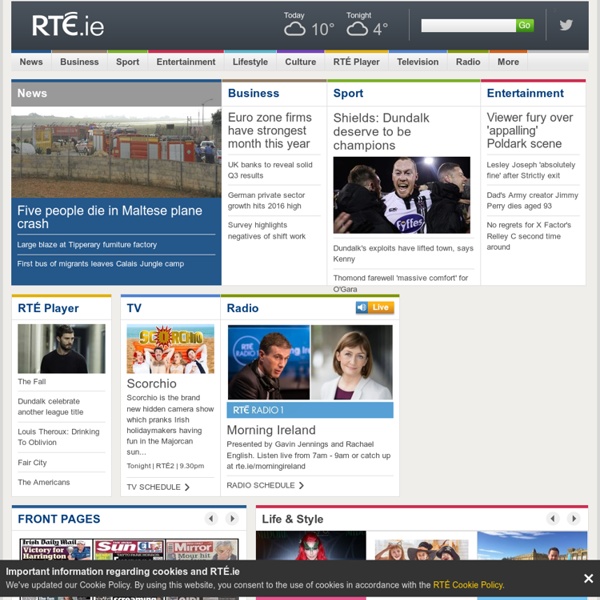
Task: Open the RTÉ Player section heading
Action: (x=48, y=308)
